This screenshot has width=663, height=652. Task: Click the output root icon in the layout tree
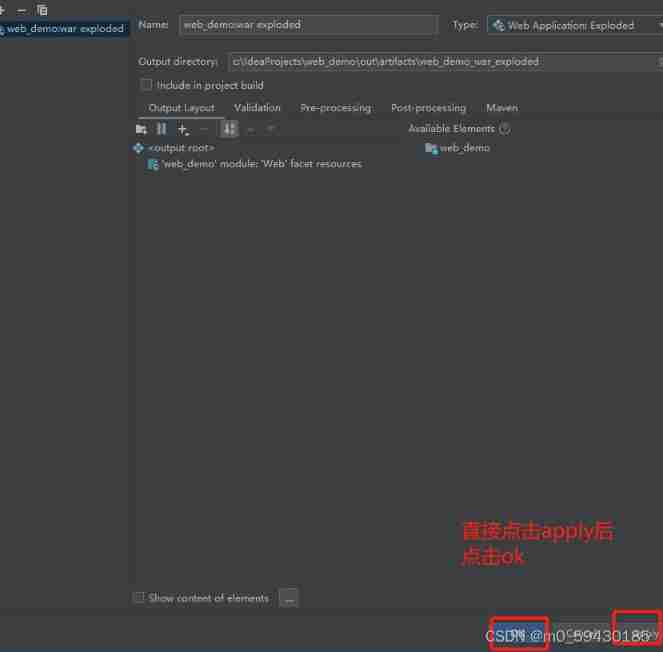click(139, 148)
